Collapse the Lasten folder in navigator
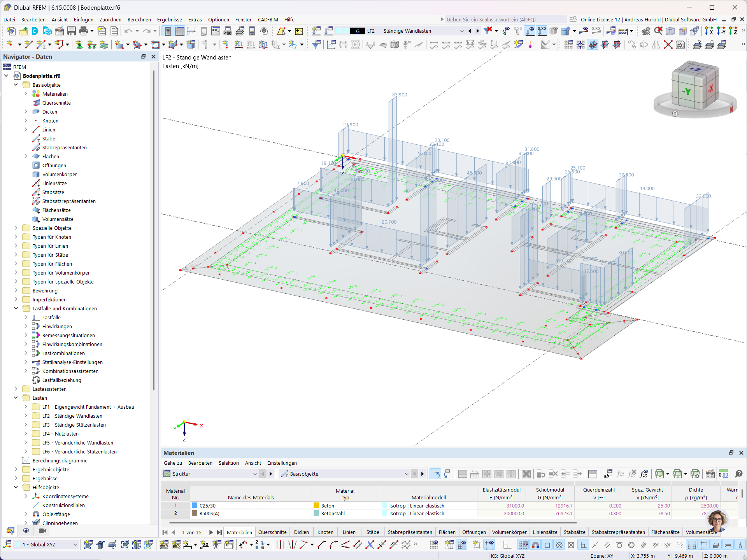 tap(16, 398)
